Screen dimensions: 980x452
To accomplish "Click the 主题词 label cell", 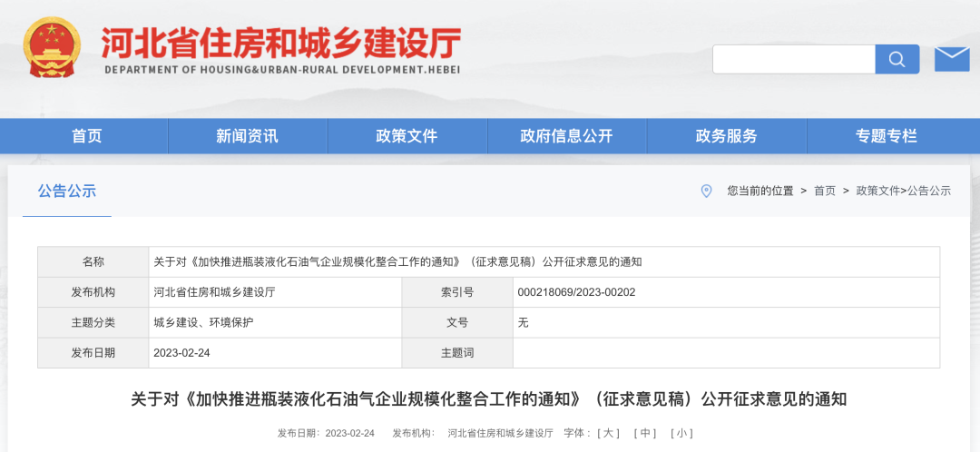I will pos(457,352).
